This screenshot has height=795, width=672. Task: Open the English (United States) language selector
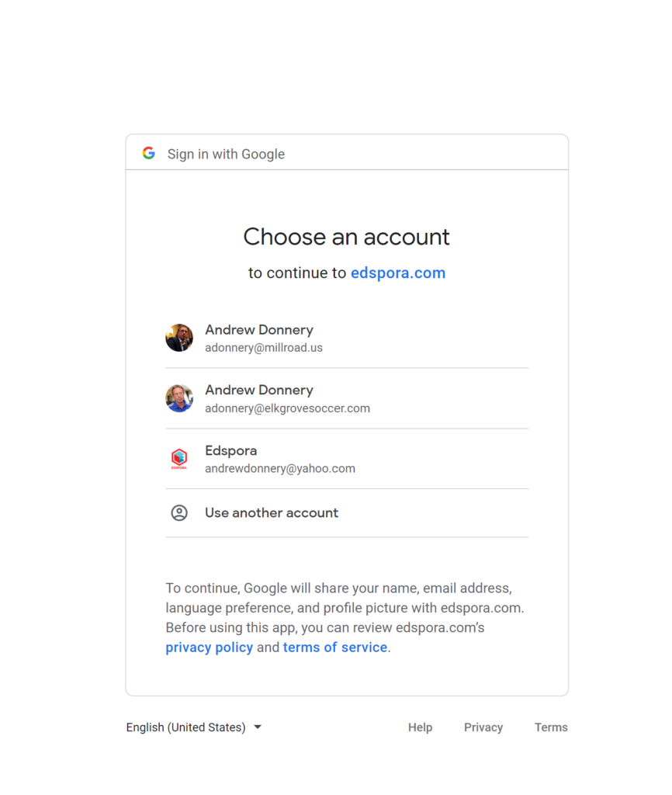tap(194, 727)
